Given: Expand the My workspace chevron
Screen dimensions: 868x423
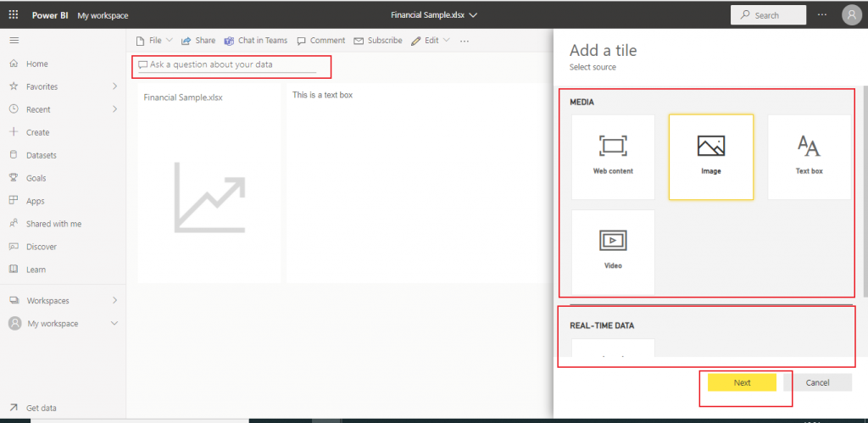Looking at the screenshot, I should (114, 323).
